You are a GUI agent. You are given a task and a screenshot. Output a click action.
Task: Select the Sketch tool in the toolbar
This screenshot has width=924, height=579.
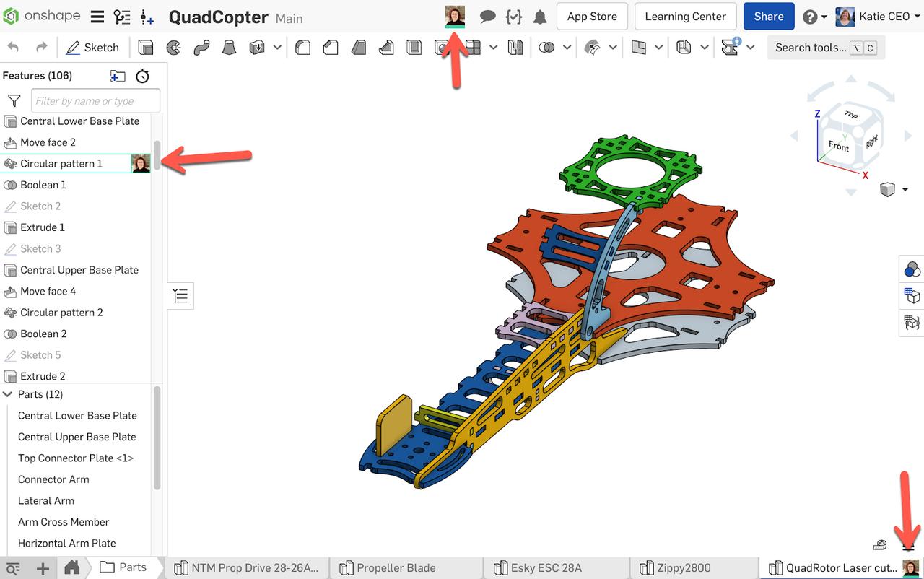coord(92,47)
